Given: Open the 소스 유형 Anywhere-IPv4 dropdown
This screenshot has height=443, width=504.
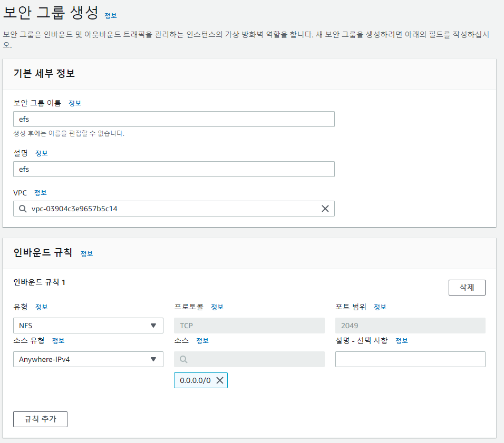Looking at the screenshot, I should 88,359.
